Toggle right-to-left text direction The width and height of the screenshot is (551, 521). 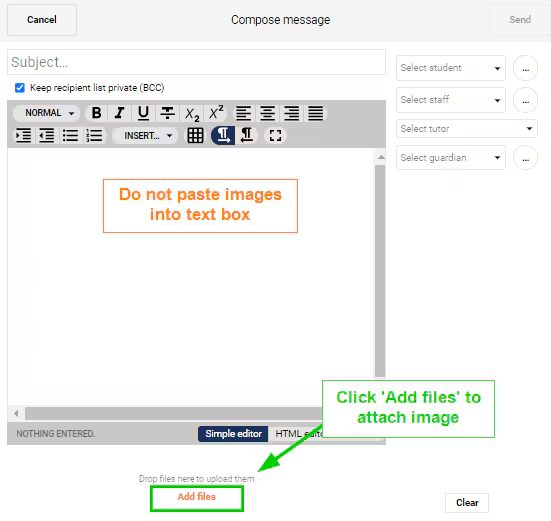[x=247, y=136]
